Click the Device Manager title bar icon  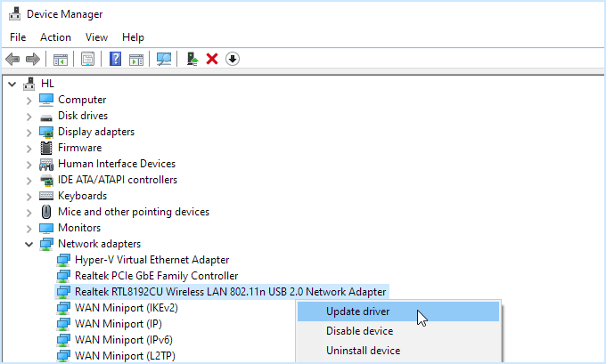[14, 14]
